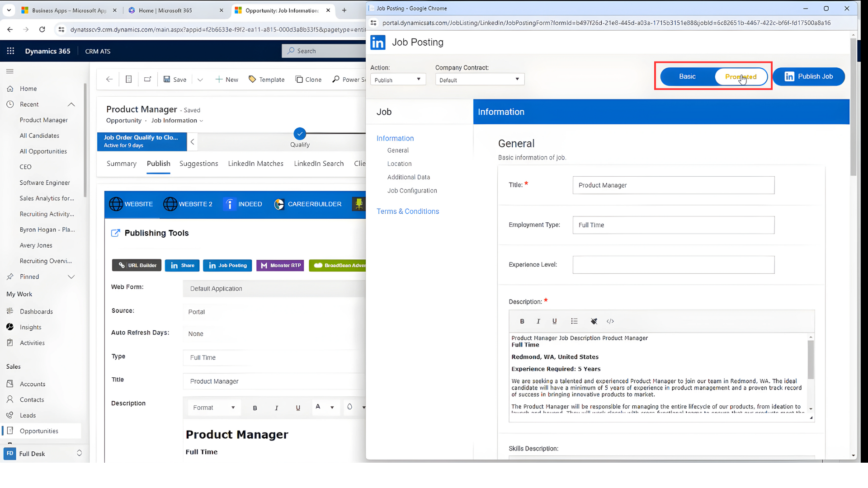Insert bullet list in Job Posting description
Screen dimensions: 868x488
pos(574,321)
